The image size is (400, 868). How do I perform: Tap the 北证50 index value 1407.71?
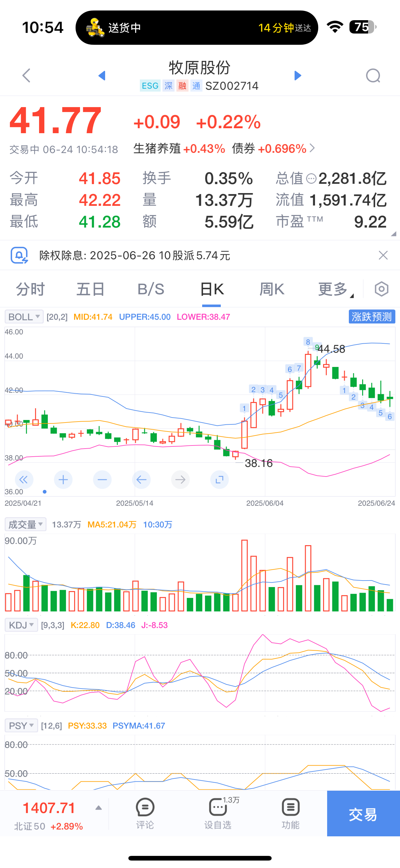pos(49,808)
